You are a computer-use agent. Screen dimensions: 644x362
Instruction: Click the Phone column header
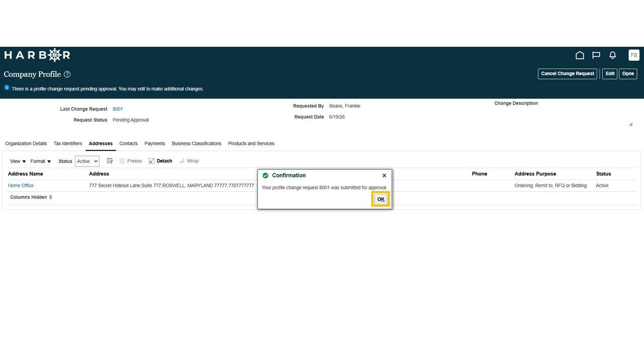click(x=479, y=174)
